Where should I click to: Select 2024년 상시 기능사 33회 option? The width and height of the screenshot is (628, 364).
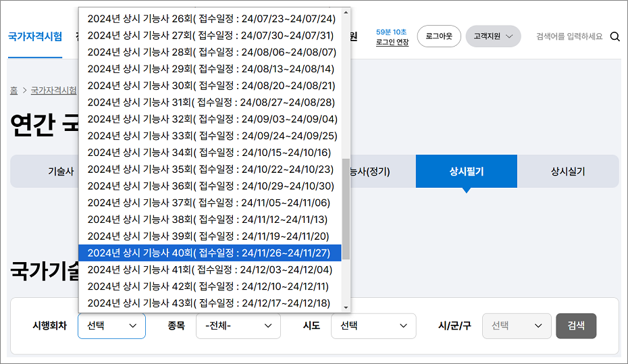point(210,136)
